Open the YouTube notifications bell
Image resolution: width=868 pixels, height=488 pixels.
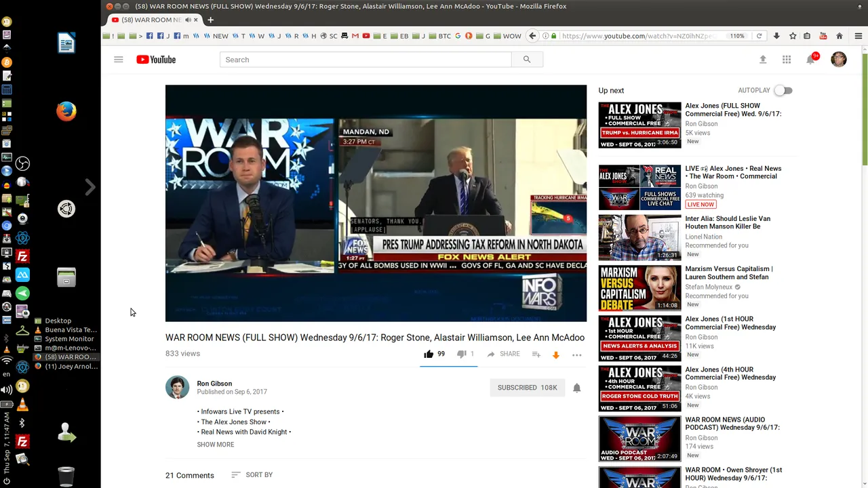click(811, 59)
